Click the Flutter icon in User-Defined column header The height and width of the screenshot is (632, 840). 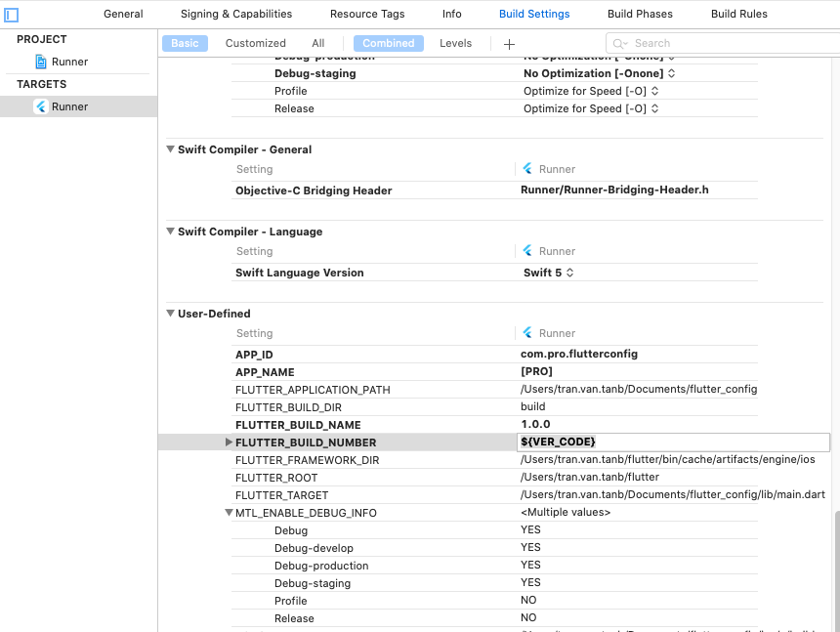[x=527, y=333]
